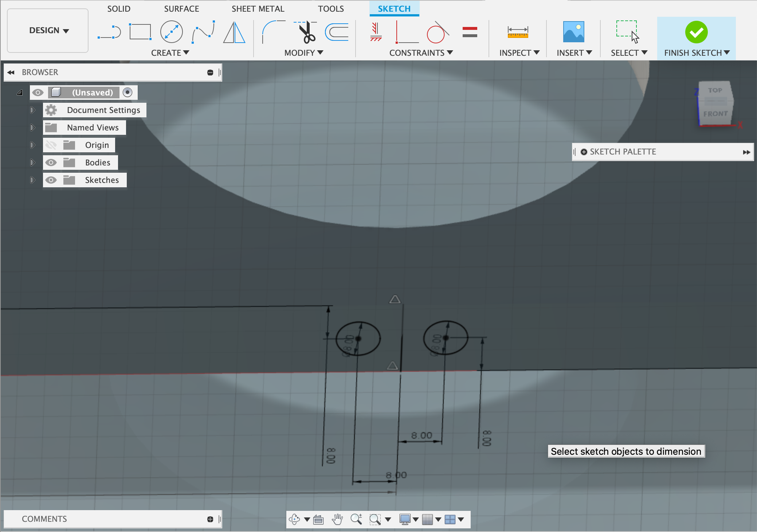757x532 pixels.
Task: Select the Circle tool in Create
Action: coord(171,32)
